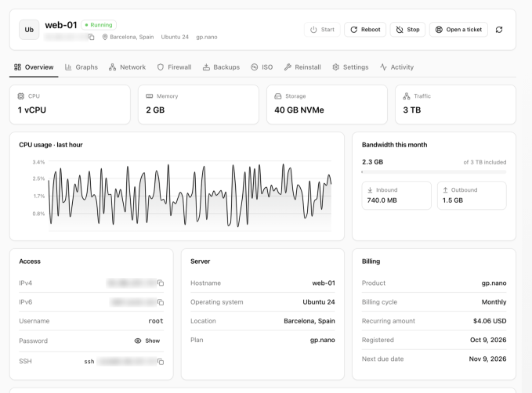Image resolution: width=532 pixels, height=393 pixels.
Task: Click the Billing cycle value Monthly
Action: (494, 301)
